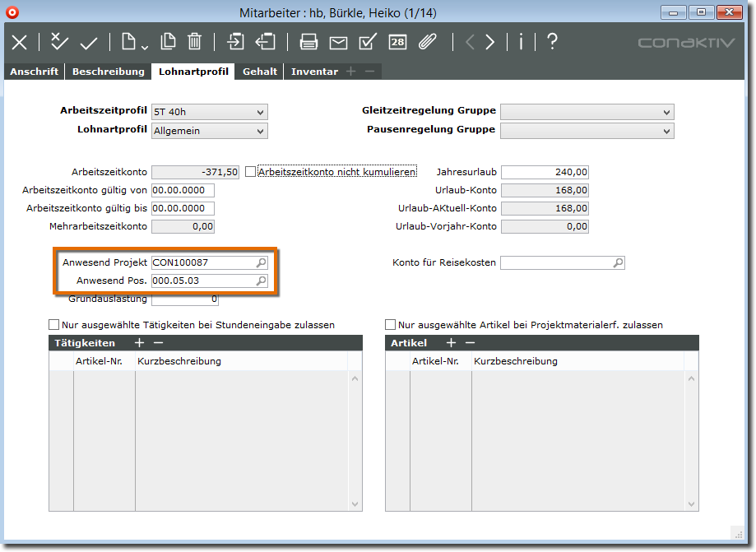Viewport: 756px width, 552px height.
Task: Go to next record arrow
Action: click(x=490, y=42)
